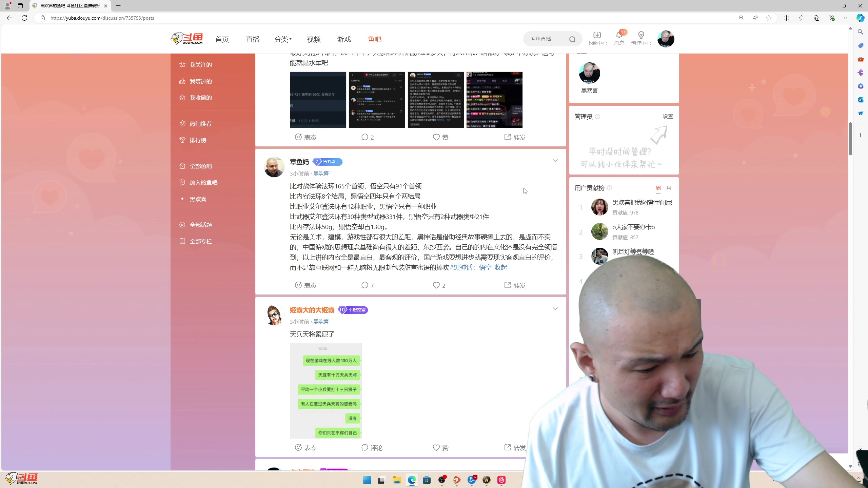Open 我赞过的 in sidebar
Screen dimensions: 868x488
point(196,81)
